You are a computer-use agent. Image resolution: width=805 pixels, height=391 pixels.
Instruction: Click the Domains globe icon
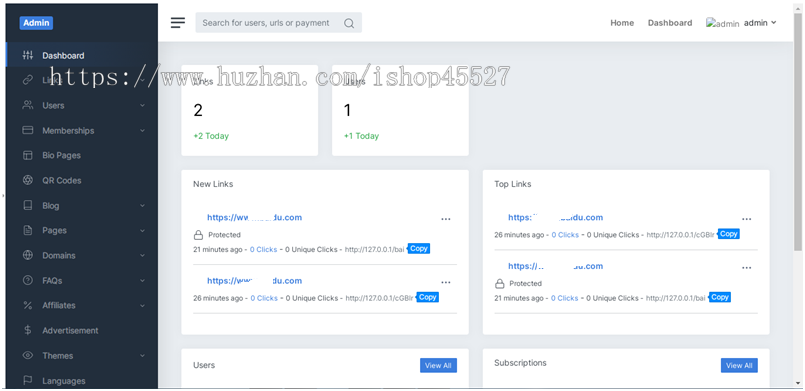[28, 255]
